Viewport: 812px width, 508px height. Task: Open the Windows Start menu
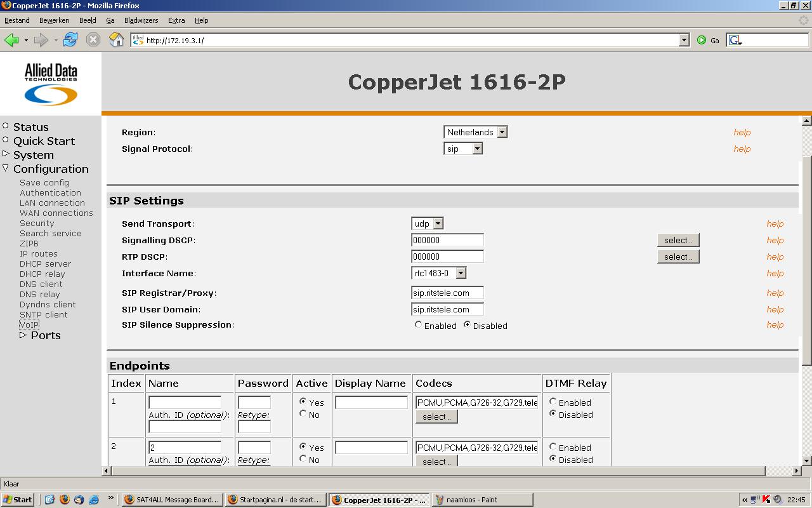tap(18, 500)
